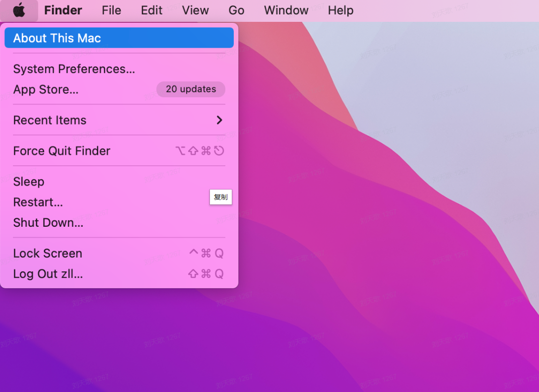Open the Window menu
Screen dimensions: 539x392
tap(286, 10)
